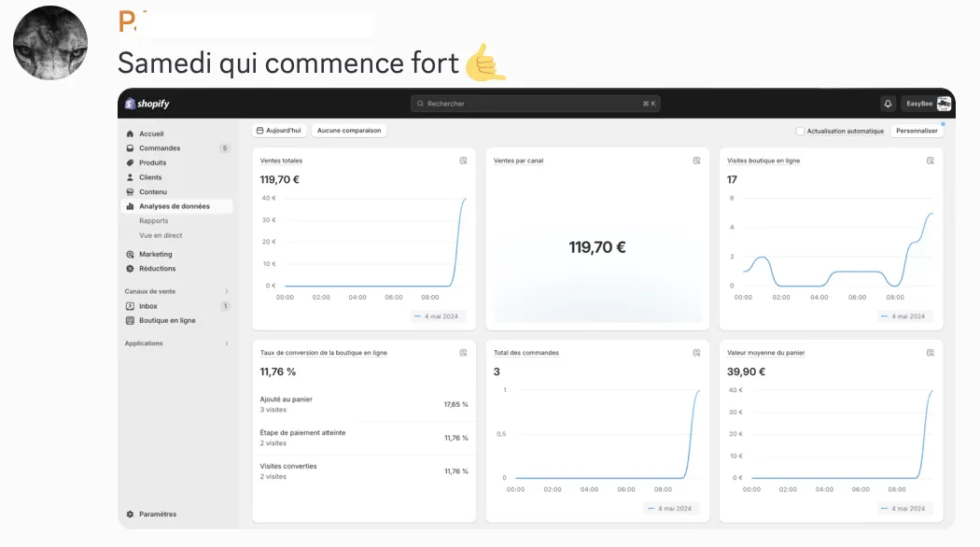Click the Ajouté au panier row
980x547 pixels.
tap(364, 404)
